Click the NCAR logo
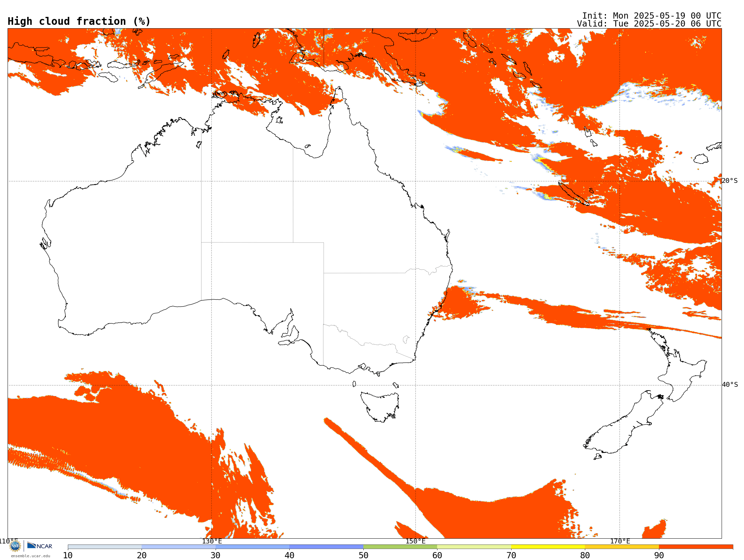The width and height of the screenshot is (744, 560). point(40,546)
